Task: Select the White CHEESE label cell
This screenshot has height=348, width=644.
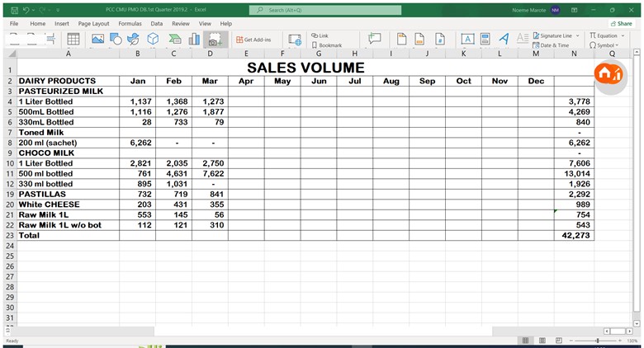Action: coord(69,205)
